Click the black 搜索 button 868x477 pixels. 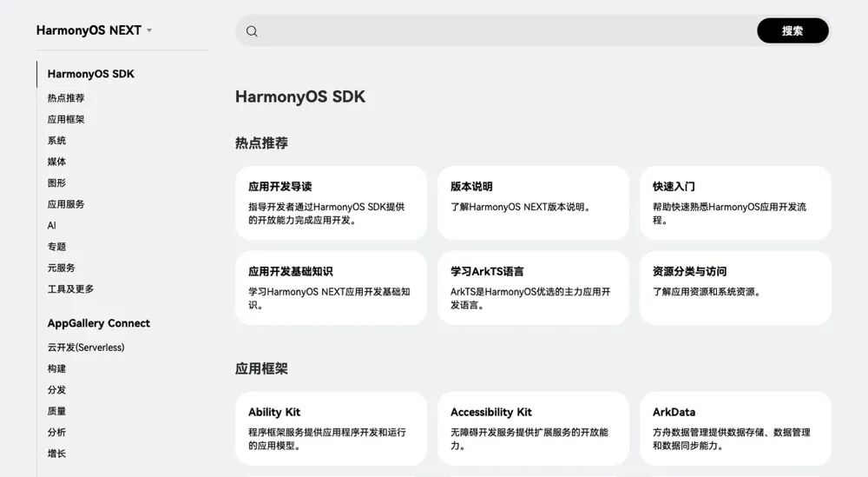tap(792, 30)
